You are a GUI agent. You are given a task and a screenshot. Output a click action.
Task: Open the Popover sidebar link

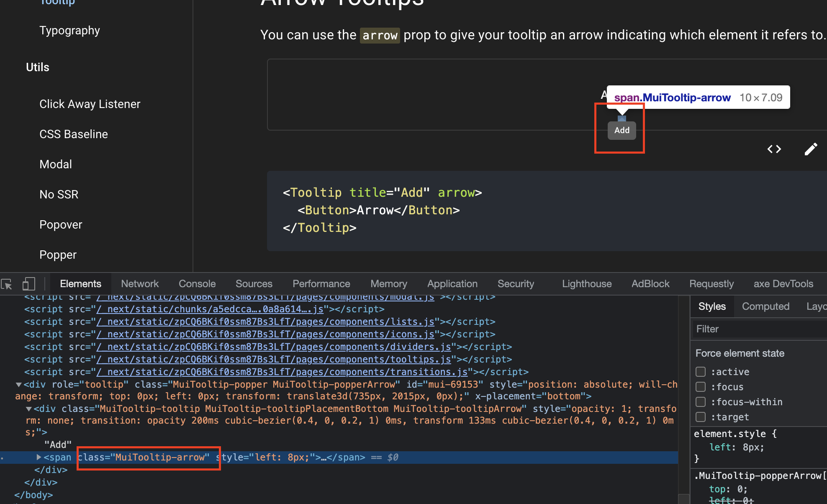(x=61, y=225)
